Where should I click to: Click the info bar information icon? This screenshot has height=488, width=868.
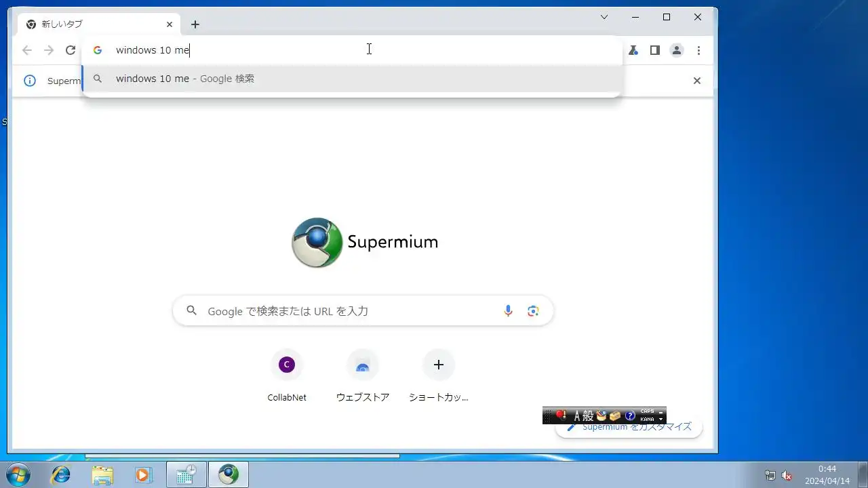point(30,81)
